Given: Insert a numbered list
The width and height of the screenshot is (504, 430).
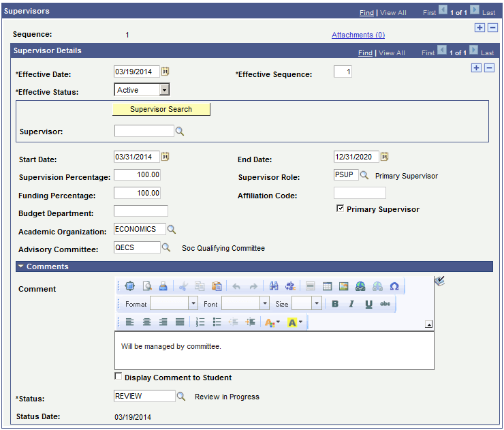Looking at the screenshot, I should point(200,322).
